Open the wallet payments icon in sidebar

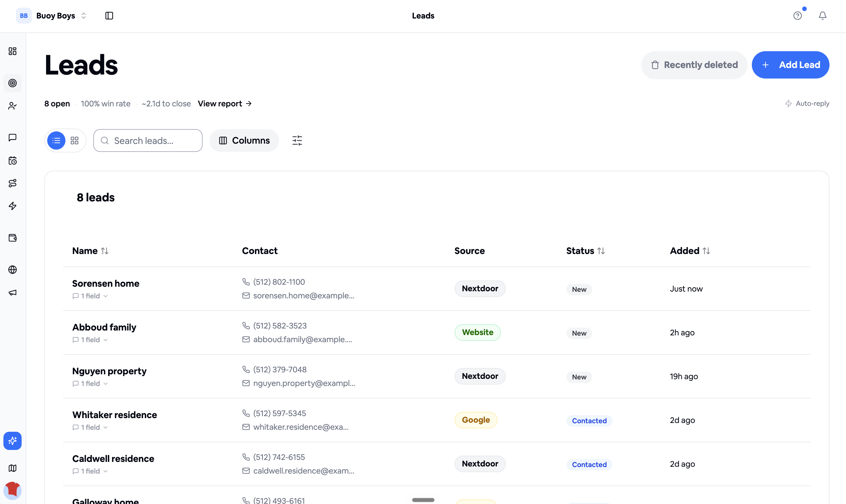click(13, 238)
